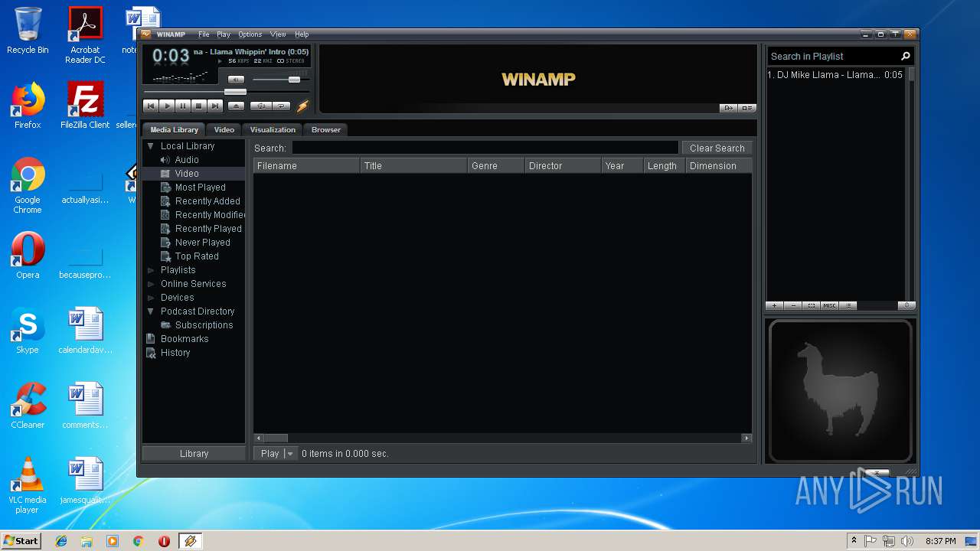Open the Top Rated view

pyautogui.click(x=197, y=256)
